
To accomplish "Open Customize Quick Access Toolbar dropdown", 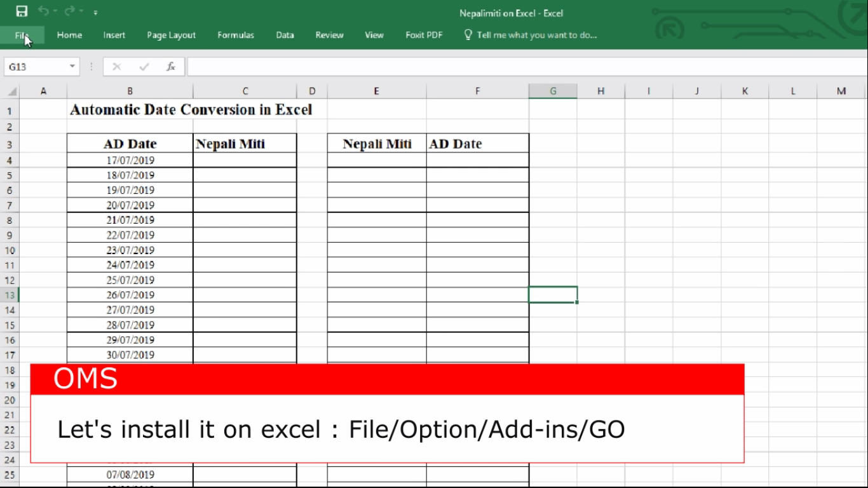I will click(x=95, y=12).
